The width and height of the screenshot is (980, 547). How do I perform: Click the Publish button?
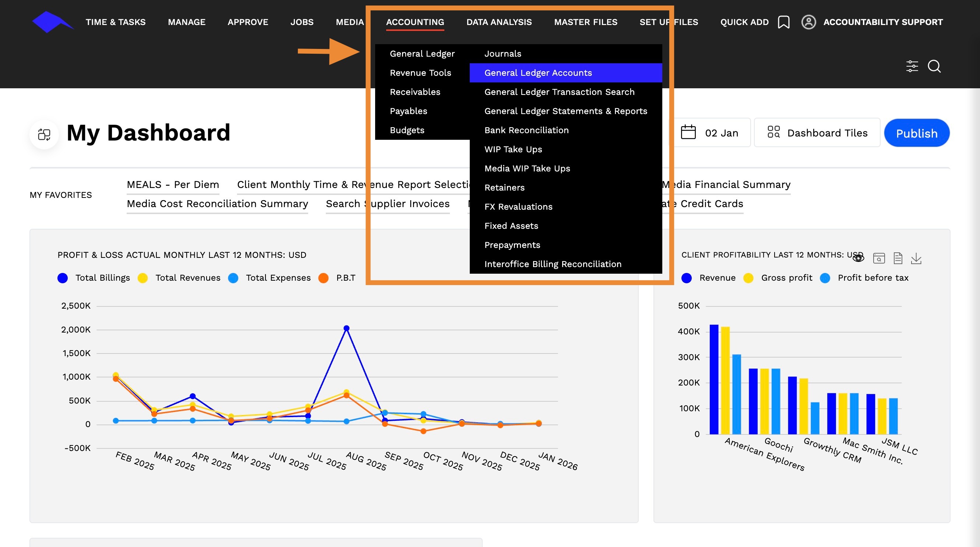click(x=916, y=133)
